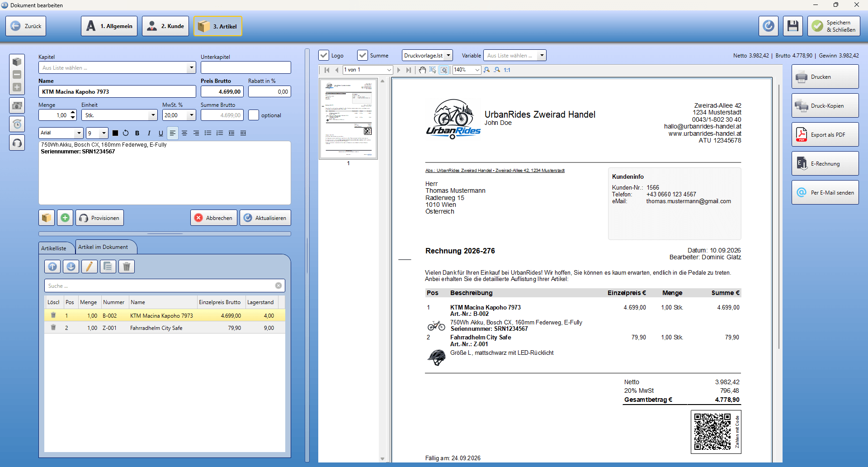The width and height of the screenshot is (868, 467).
Task: Delete the Fahrradhelm City Safe row
Action: pyautogui.click(x=53, y=328)
